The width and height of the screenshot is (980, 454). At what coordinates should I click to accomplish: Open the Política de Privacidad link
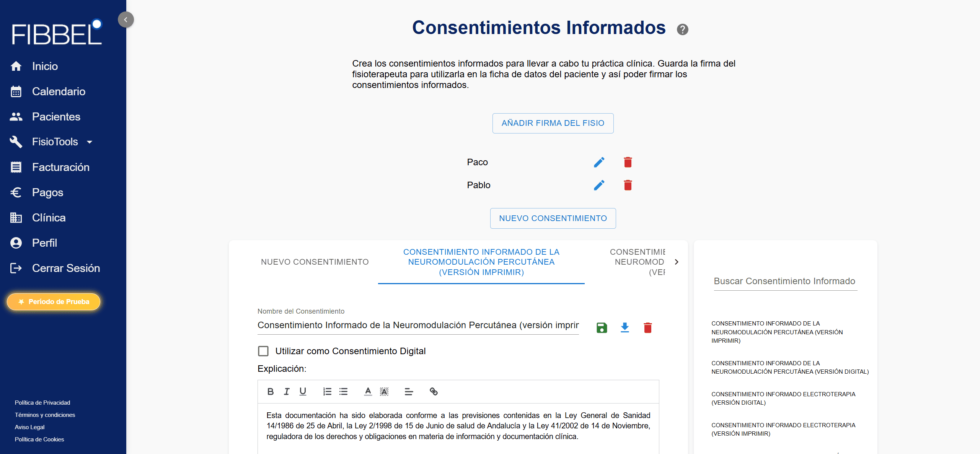(42, 402)
